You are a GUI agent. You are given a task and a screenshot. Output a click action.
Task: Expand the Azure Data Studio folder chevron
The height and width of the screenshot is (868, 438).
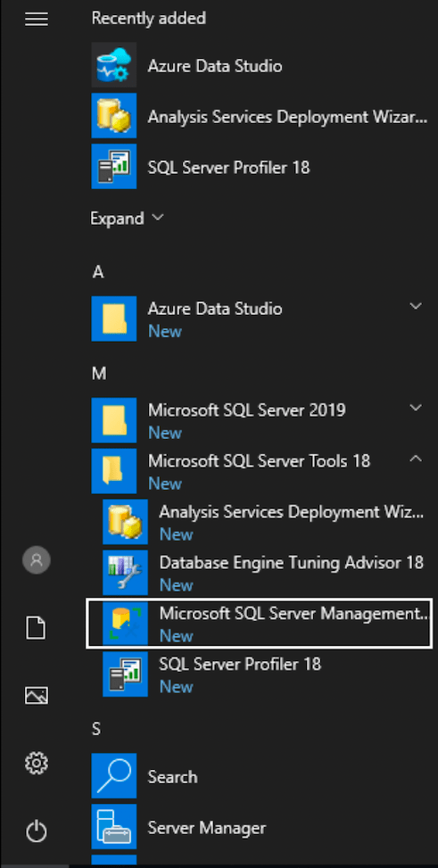coord(416,306)
